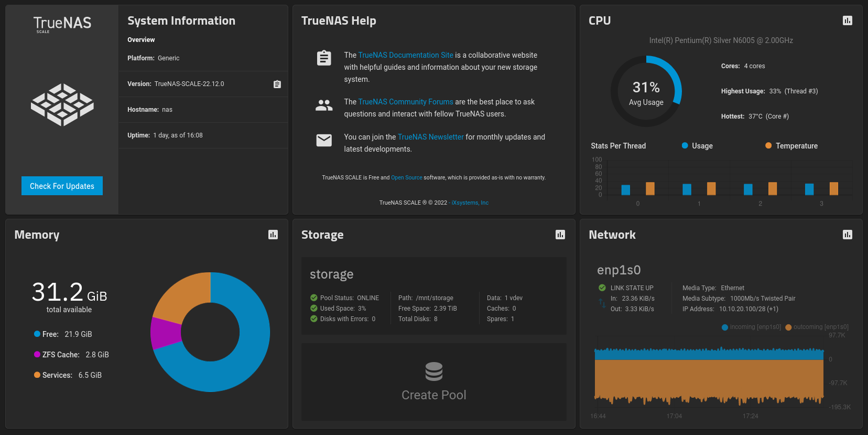Click the Free memory blue legend dot
Screen dimensions: 868x435
(37, 334)
